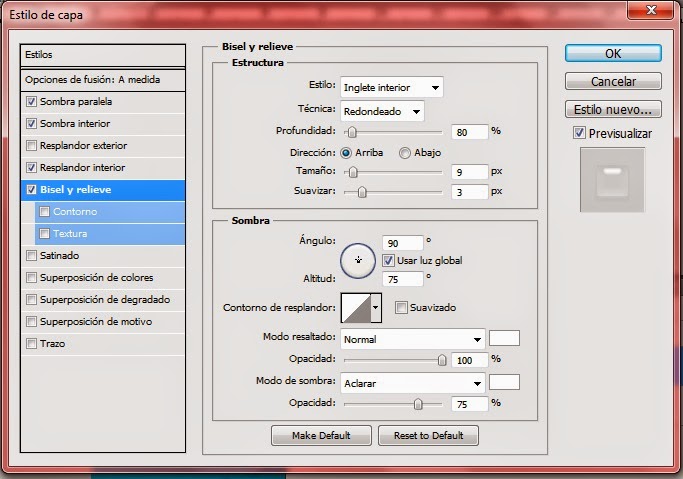Click the Cancelar button

click(x=613, y=81)
